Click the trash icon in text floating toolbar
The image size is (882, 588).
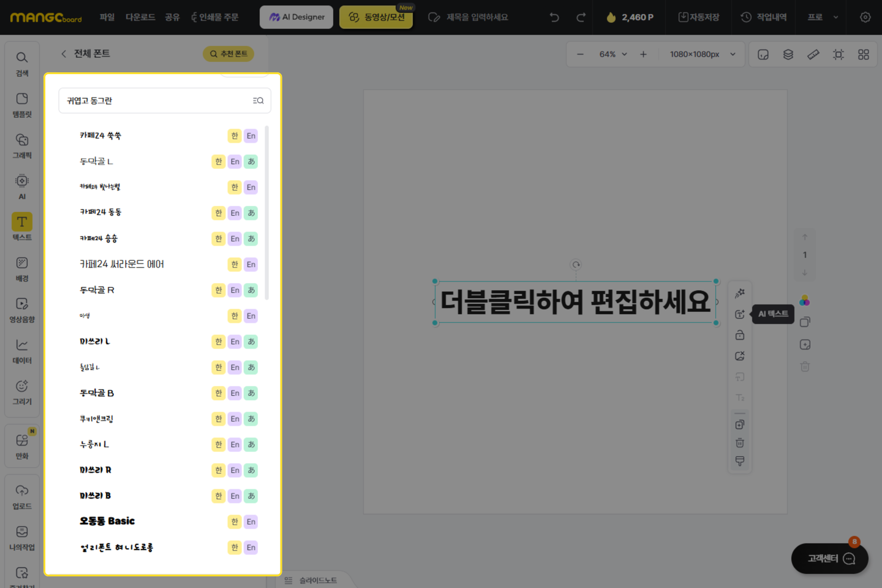740,443
